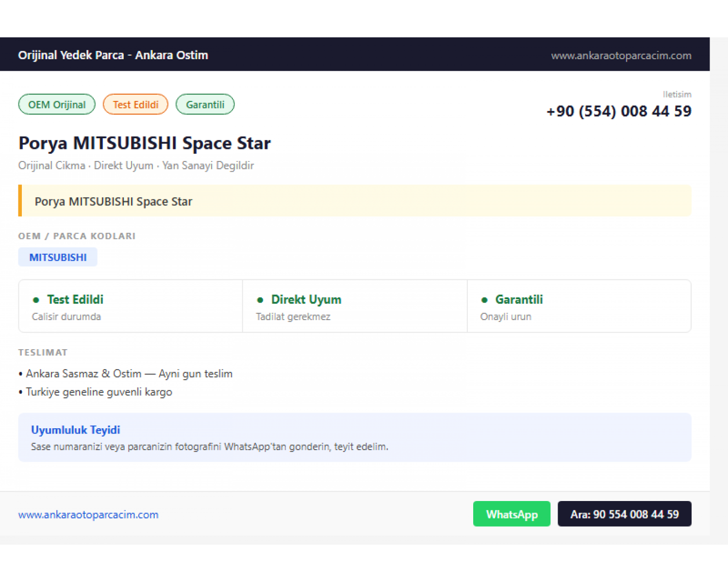This screenshot has height=582, width=728.
Task: Click the Direkt Uyum feature card
Action: (x=355, y=306)
